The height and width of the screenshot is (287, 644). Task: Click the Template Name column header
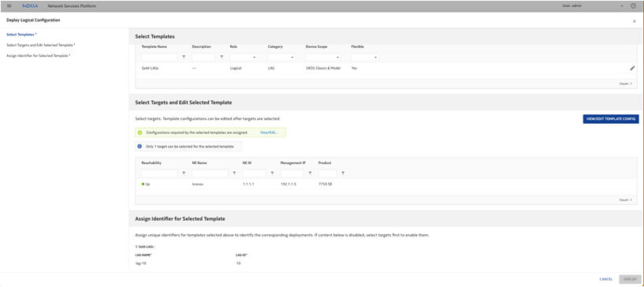point(154,47)
